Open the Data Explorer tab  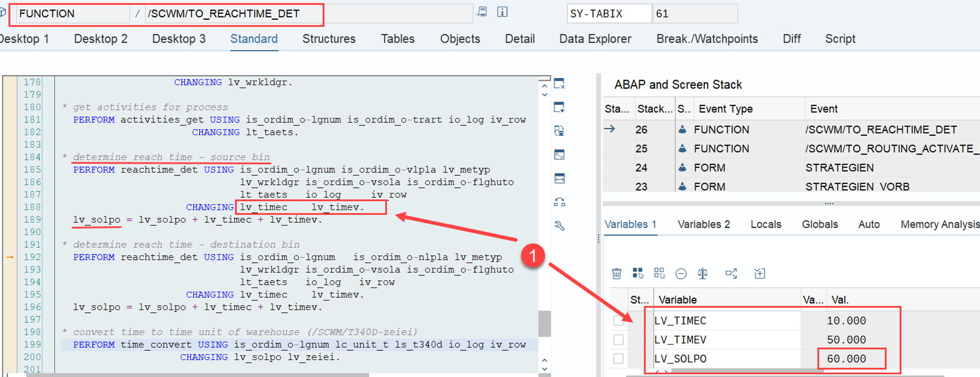[595, 39]
